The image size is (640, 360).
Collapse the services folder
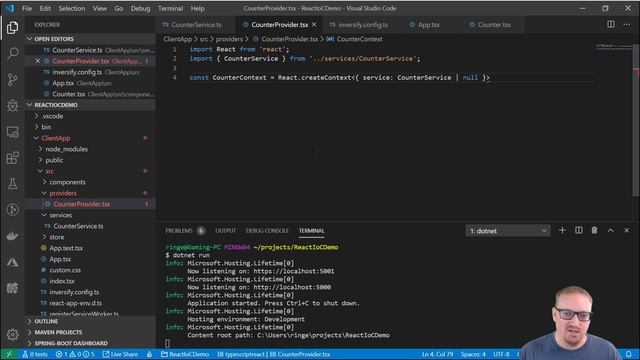[60, 215]
